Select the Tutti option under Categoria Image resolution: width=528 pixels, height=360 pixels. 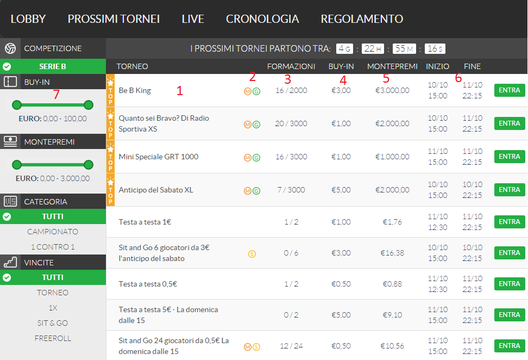tap(53, 217)
